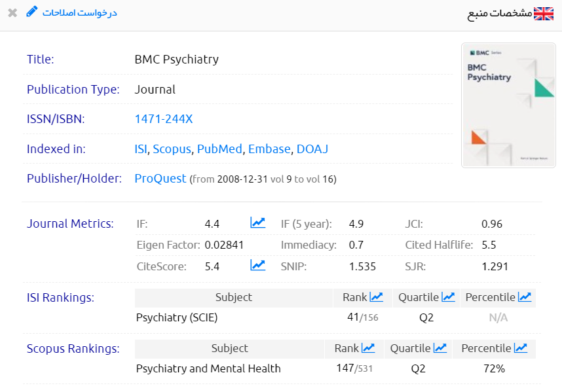Click Scopus Rank trend chart icon
Screen dimensions: 562x392
click(x=368, y=348)
